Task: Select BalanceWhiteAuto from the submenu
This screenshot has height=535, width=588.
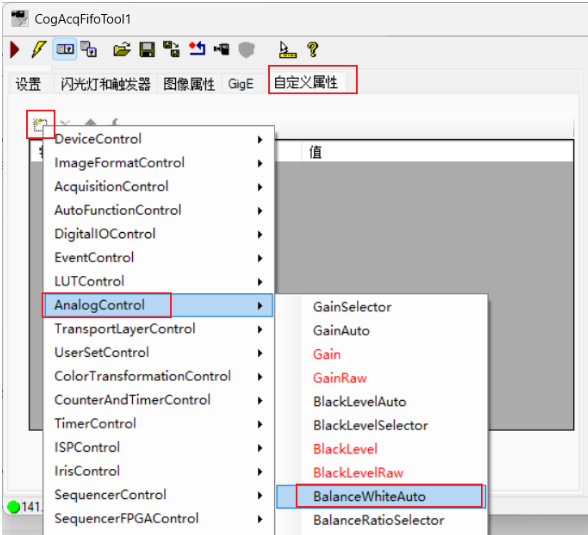Action: pos(381,497)
